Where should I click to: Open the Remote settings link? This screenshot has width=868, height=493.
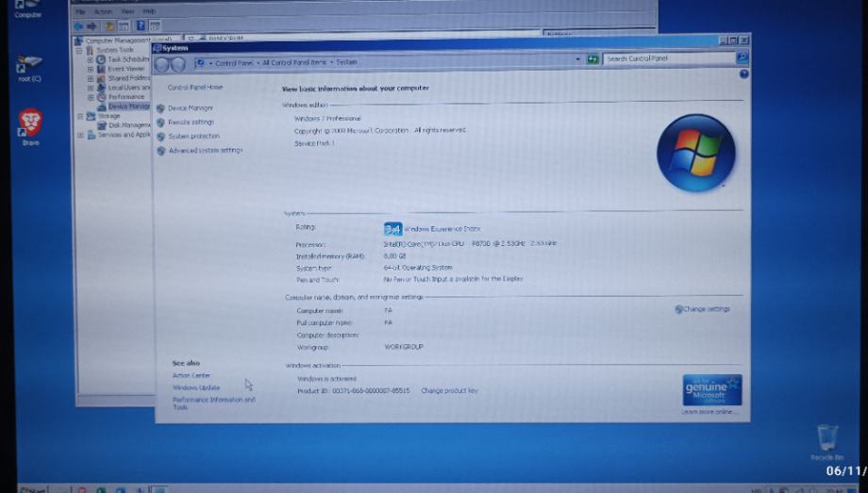click(x=191, y=123)
